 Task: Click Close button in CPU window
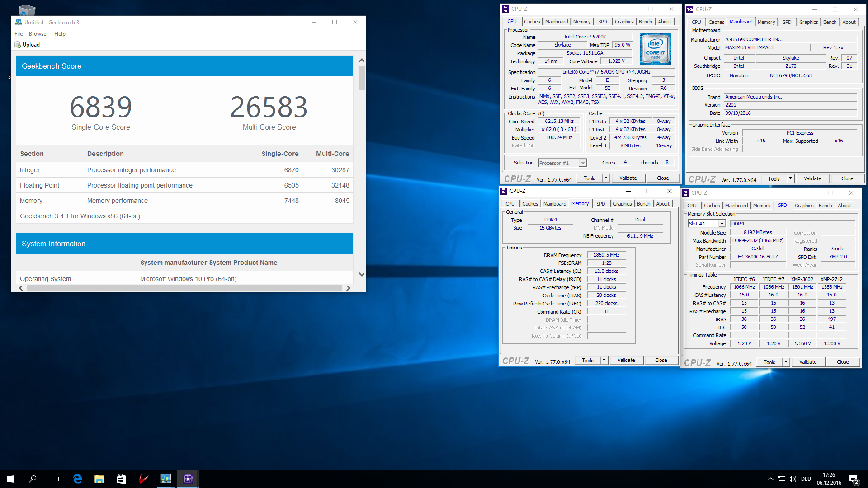[x=663, y=178]
